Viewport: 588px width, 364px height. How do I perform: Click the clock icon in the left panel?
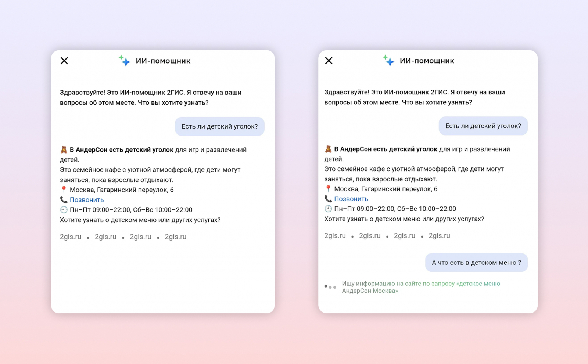click(64, 209)
